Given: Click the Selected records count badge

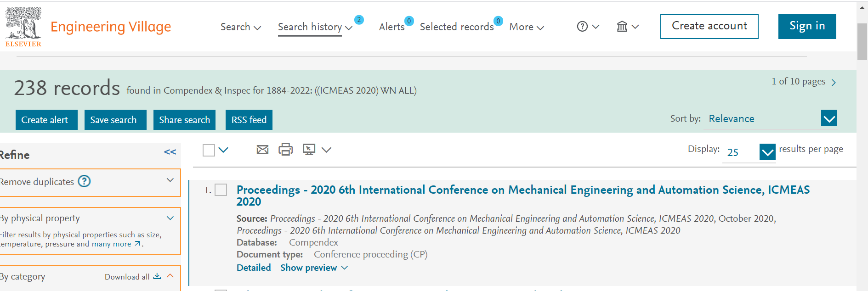Looking at the screenshot, I should tap(498, 21).
